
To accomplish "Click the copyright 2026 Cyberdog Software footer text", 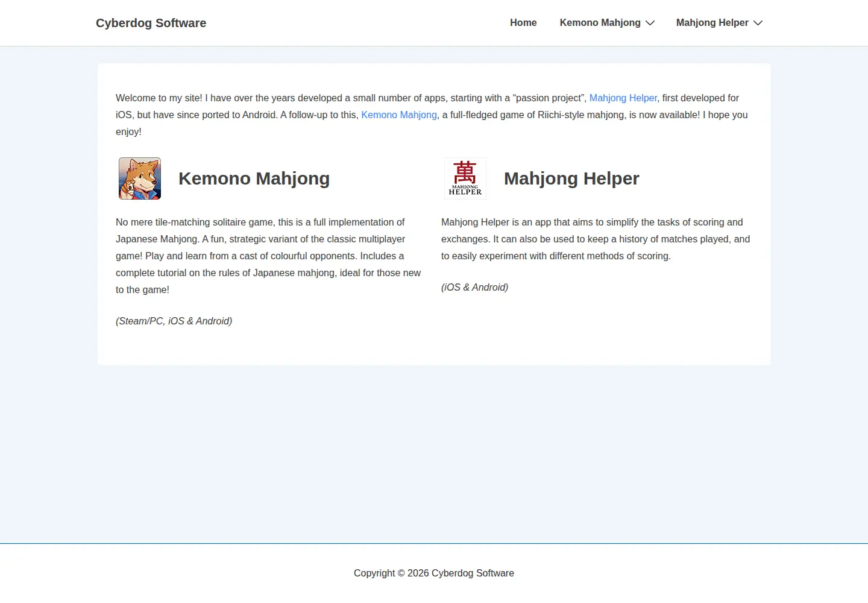I will pos(434,573).
